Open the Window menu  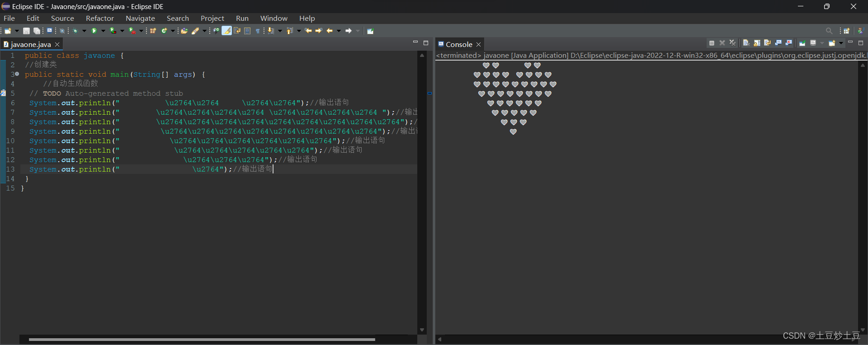click(274, 18)
